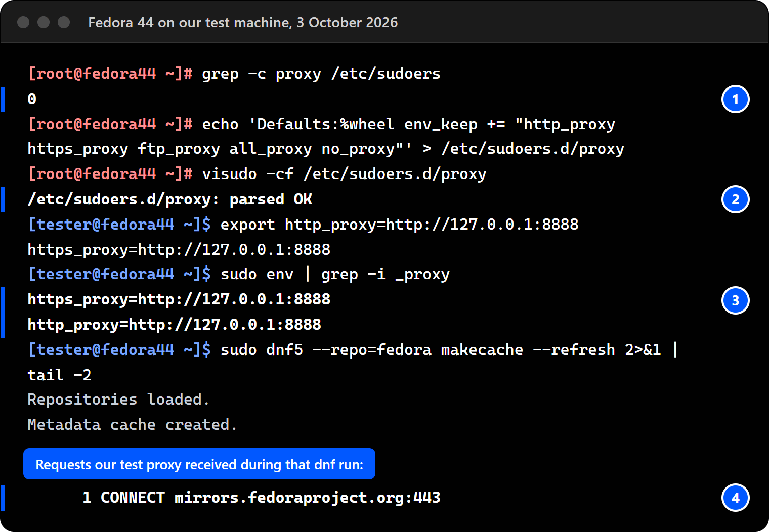Click the output 'Metadata cache created.'
The height and width of the screenshot is (532, 769).
[x=132, y=425]
